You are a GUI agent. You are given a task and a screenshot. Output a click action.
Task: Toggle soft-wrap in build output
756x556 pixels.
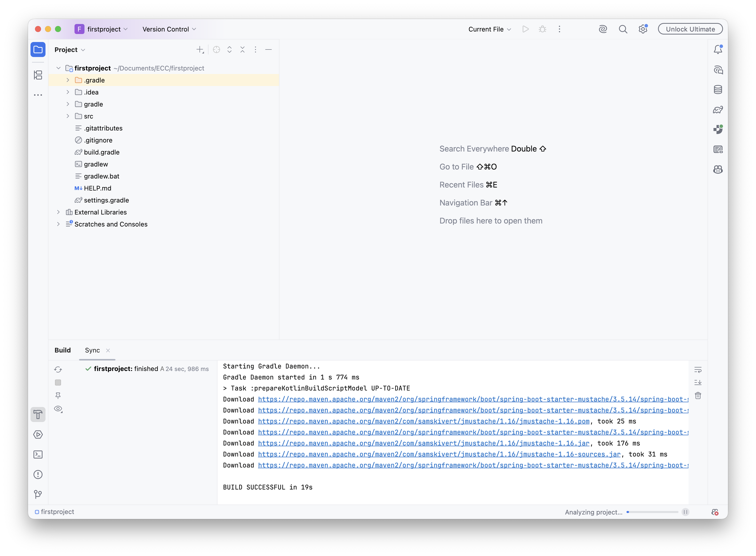(x=698, y=370)
